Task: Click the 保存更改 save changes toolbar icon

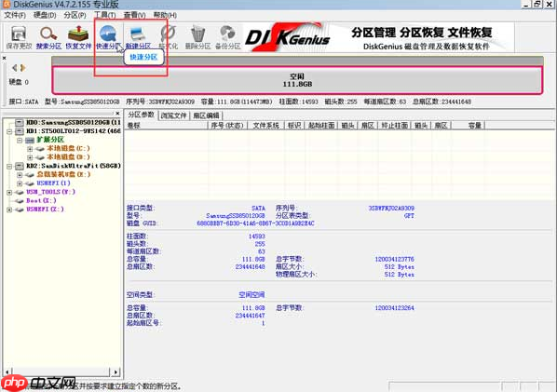Action: 19,37
